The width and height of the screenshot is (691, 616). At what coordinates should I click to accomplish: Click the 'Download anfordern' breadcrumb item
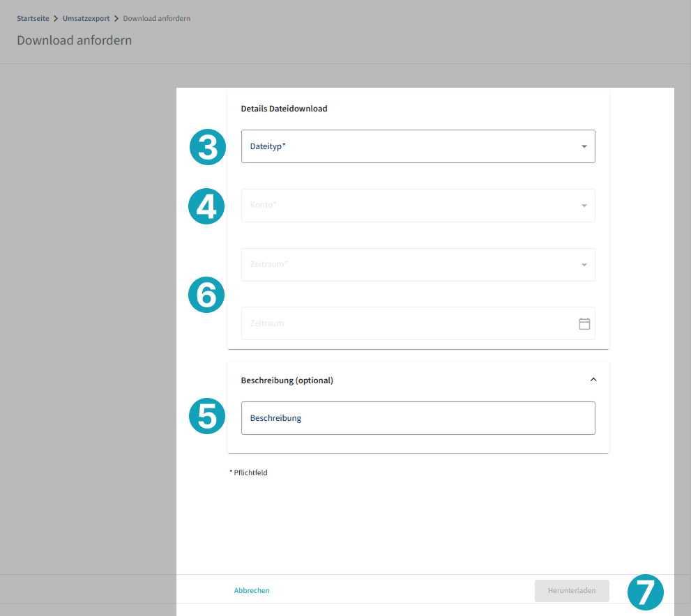point(156,19)
